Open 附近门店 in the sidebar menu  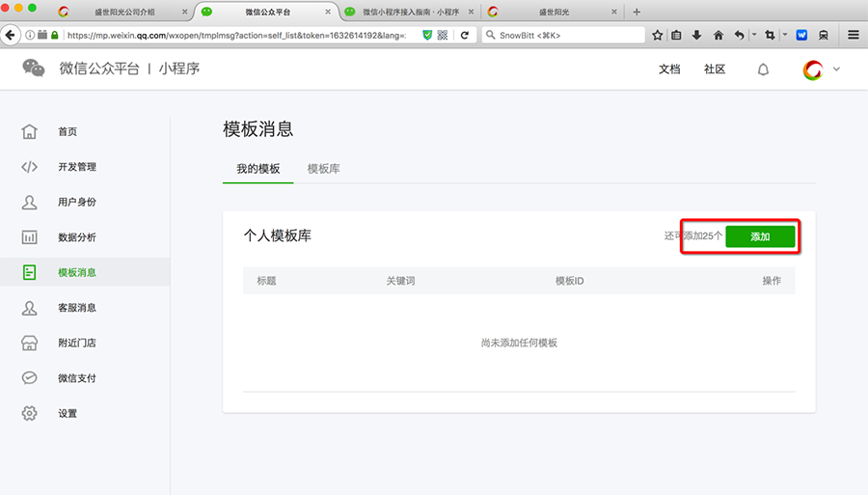pos(77,343)
